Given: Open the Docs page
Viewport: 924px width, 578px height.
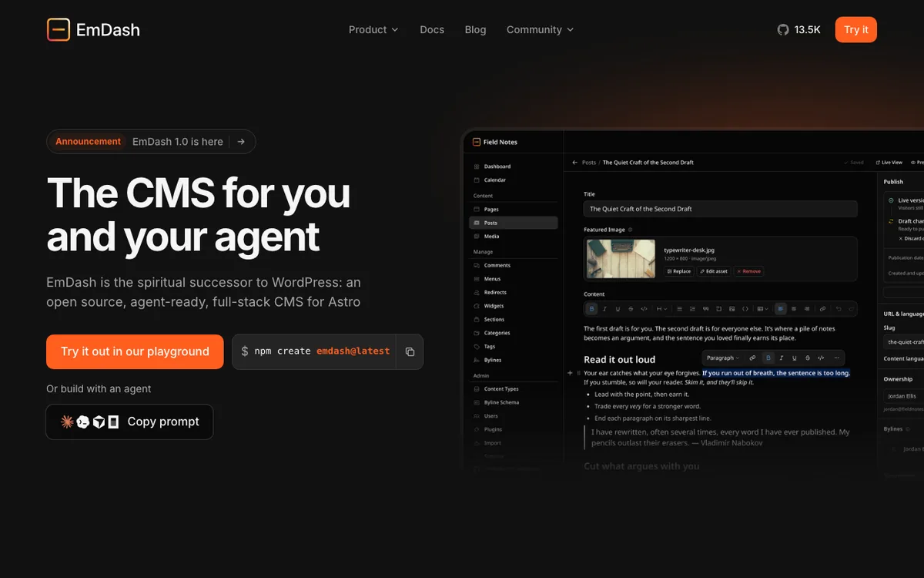Looking at the screenshot, I should [x=432, y=30].
